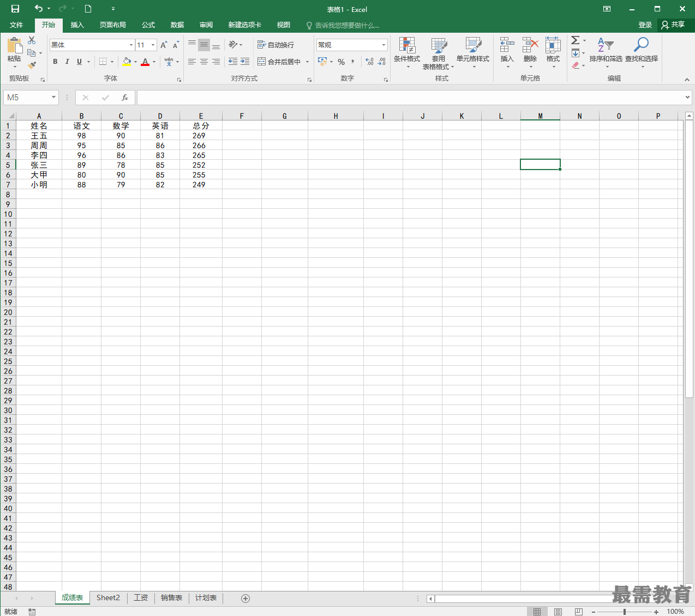The image size is (695, 616).
Task: Click the Decrease Decimal icon
Action: 381,62
